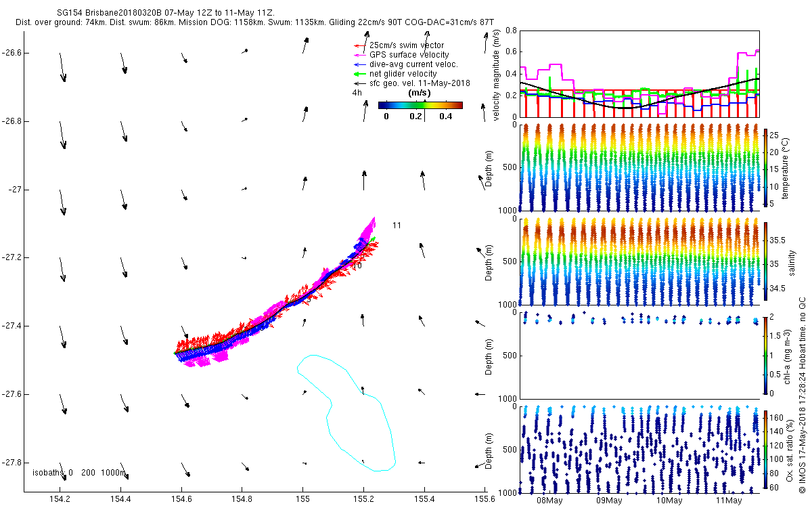Select legend entry 'sfc geo. vel. 11-May-2018'
The image size is (812, 508).
pos(420,83)
